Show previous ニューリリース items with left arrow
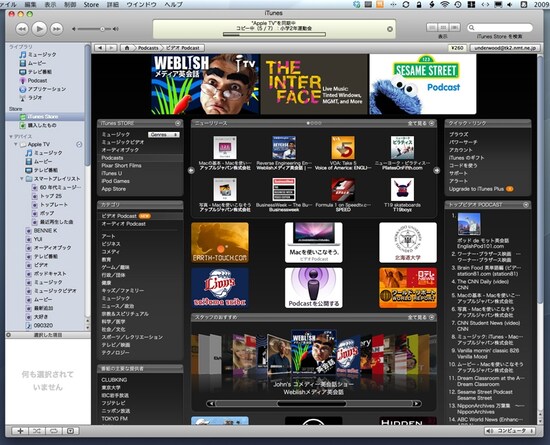550x445 pixels. [x=191, y=170]
